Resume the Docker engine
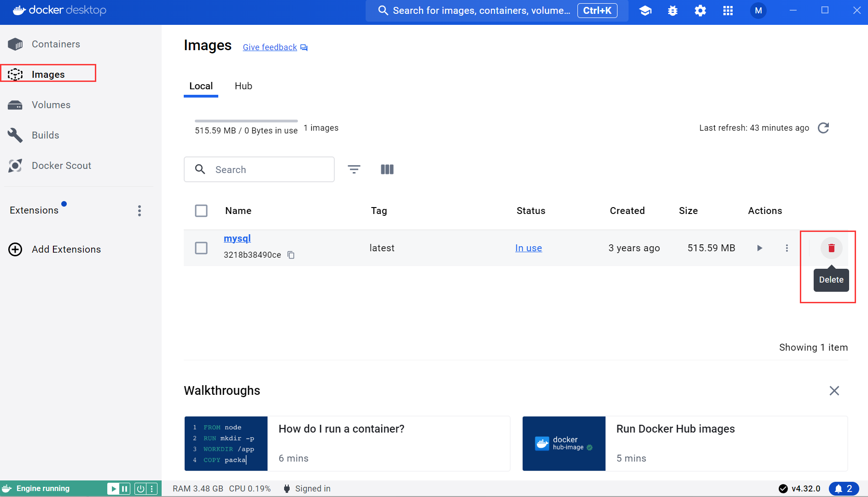868x497 pixels. coord(113,489)
